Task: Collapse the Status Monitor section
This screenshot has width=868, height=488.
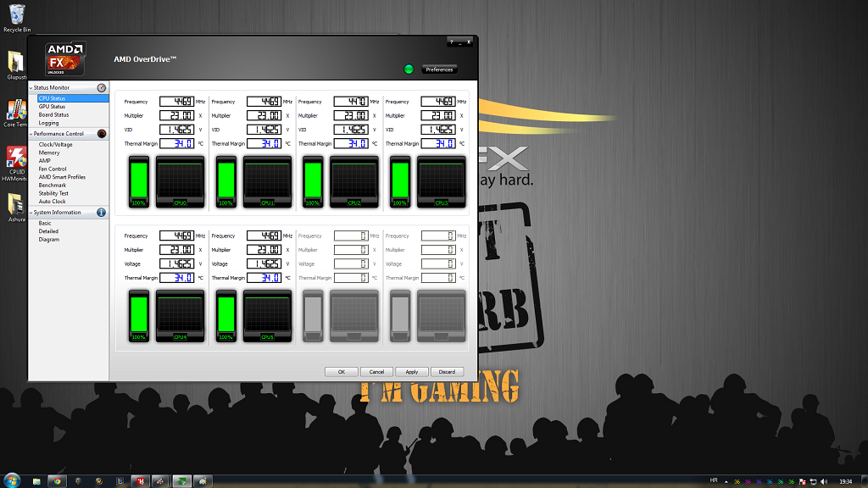Action: (x=31, y=87)
